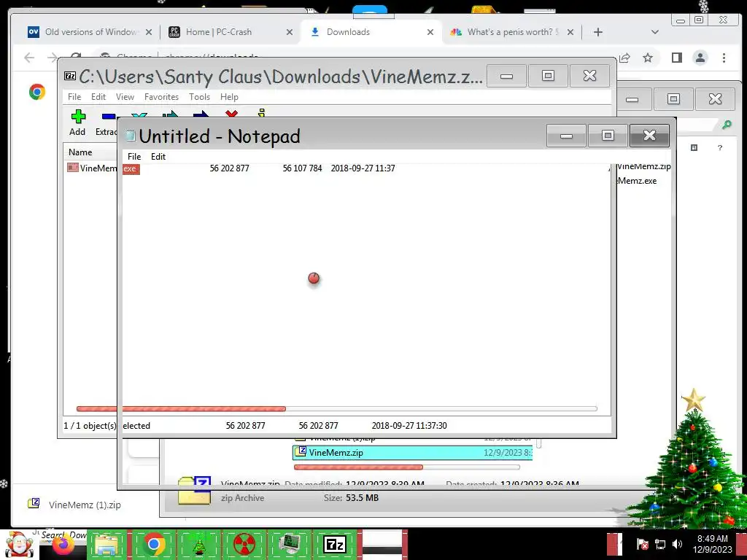Close the Downloads tab in Chrome
The height and width of the screenshot is (560, 747).
[x=430, y=32]
